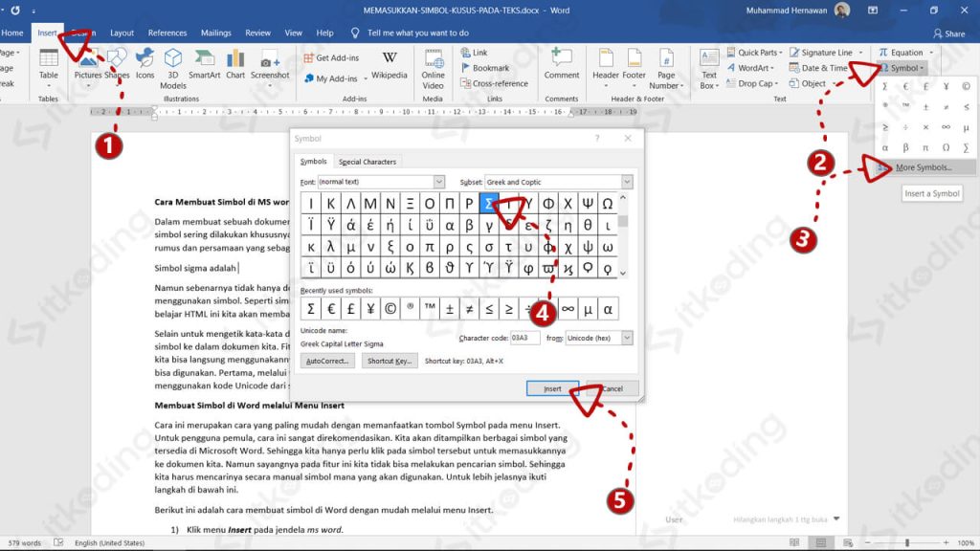Screen dimensions: 980x551
Task: Insert Date & Time
Action: (818, 68)
